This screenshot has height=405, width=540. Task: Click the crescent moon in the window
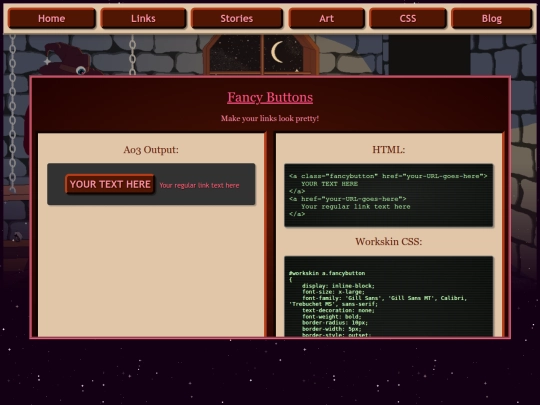[277, 52]
